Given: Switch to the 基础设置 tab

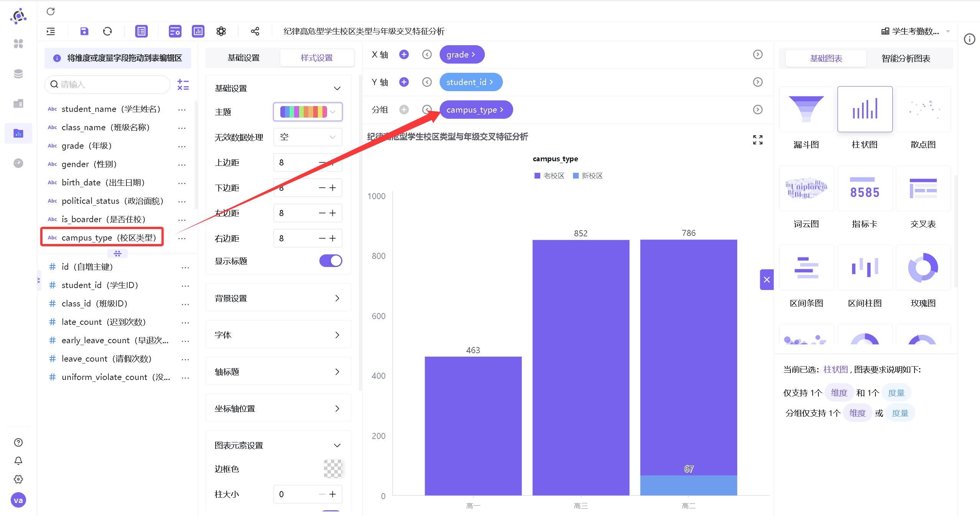Looking at the screenshot, I should [x=244, y=58].
